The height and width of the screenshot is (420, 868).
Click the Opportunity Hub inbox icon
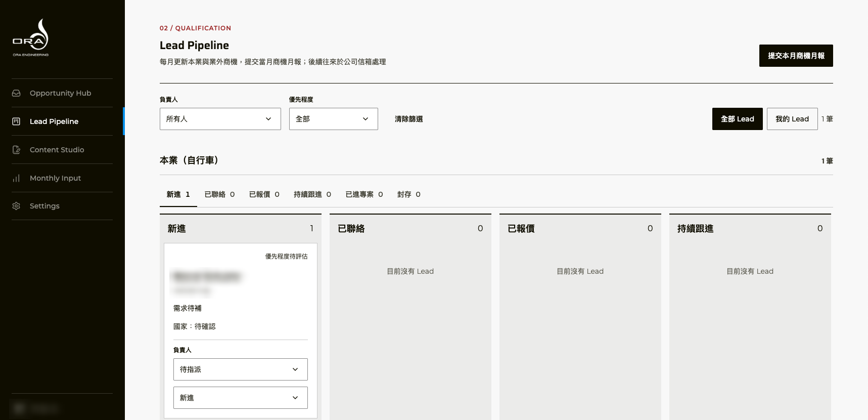coord(16,93)
